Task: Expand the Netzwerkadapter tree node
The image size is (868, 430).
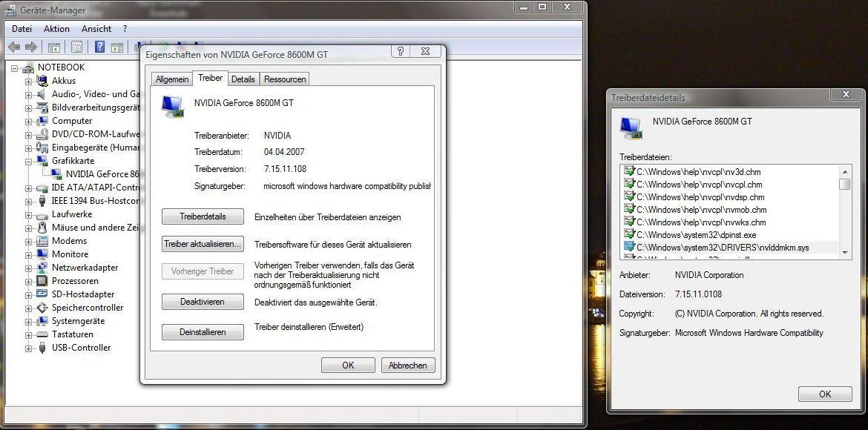Action: point(28,268)
